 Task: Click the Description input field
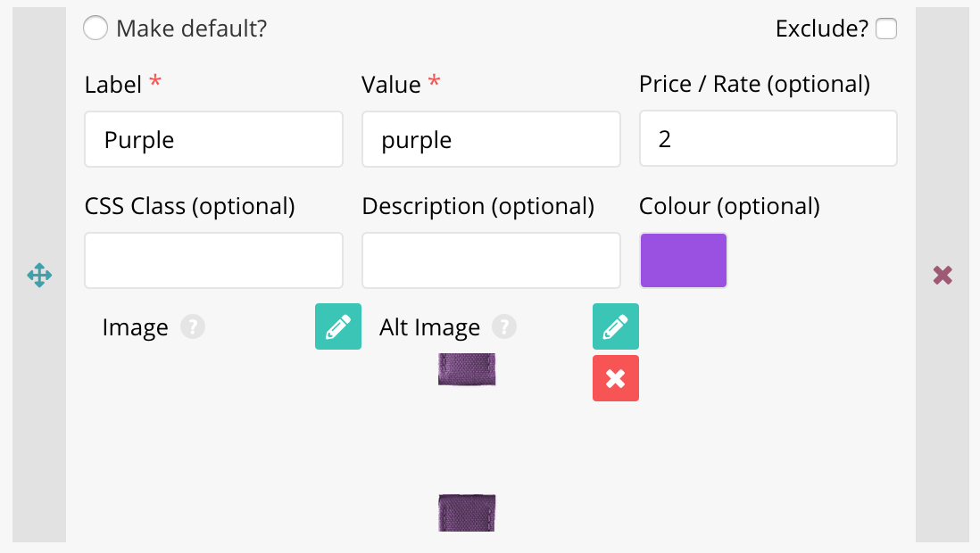(x=491, y=260)
